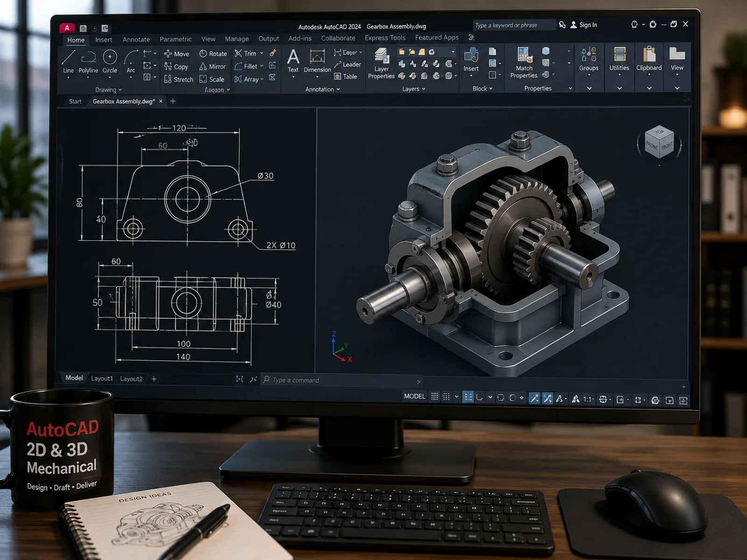Open the Insert ribbon tab
The width and height of the screenshot is (747, 560).
[x=104, y=40]
